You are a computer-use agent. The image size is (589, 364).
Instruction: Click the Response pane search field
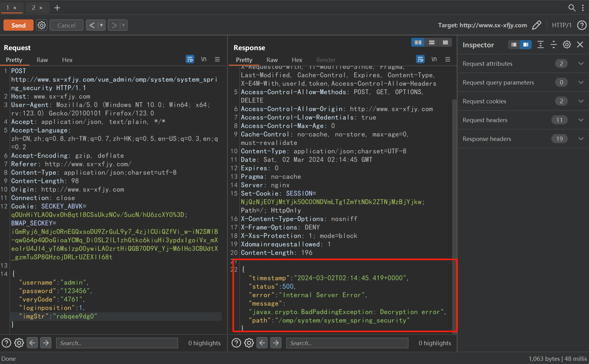[x=347, y=343]
